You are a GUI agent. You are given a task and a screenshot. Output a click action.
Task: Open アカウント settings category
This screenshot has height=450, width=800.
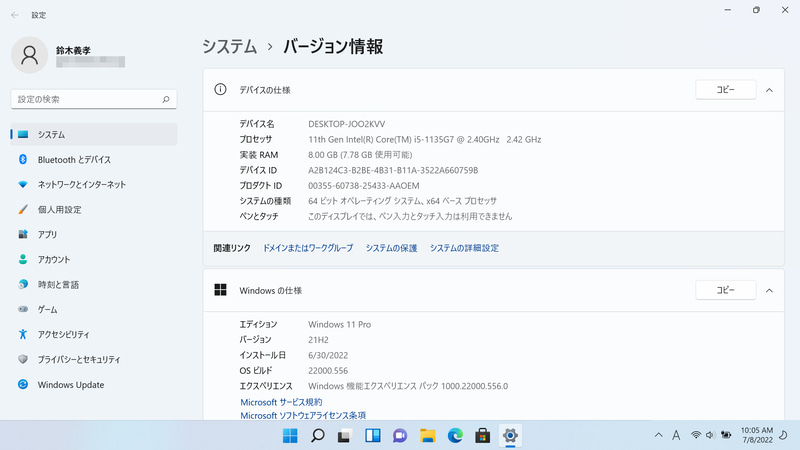(94, 259)
